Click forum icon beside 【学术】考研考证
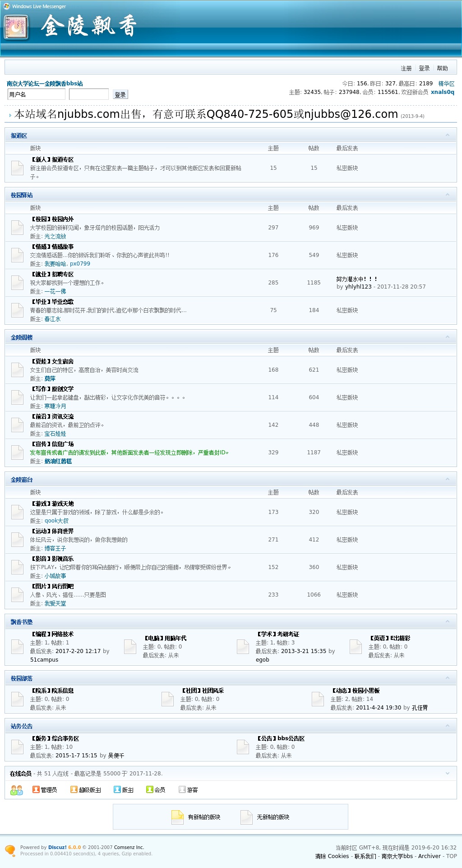 click(243, 647)
